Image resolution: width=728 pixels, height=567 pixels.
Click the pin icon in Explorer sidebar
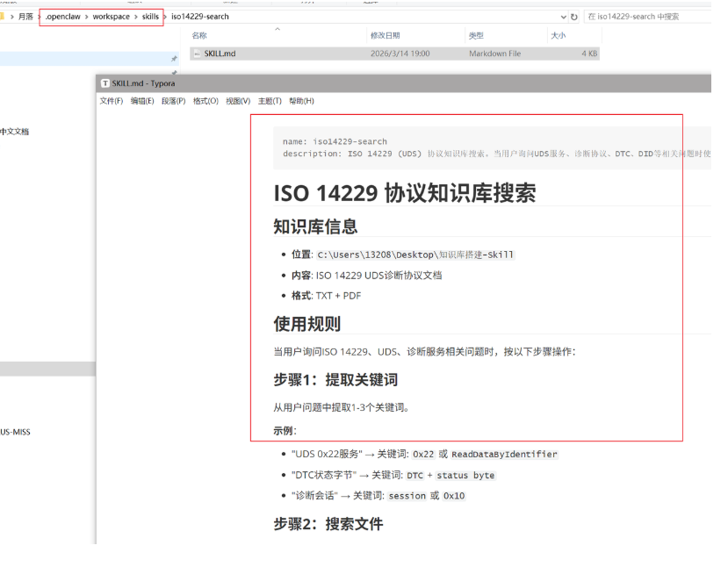pyautogui.click(x=174, y=59)
